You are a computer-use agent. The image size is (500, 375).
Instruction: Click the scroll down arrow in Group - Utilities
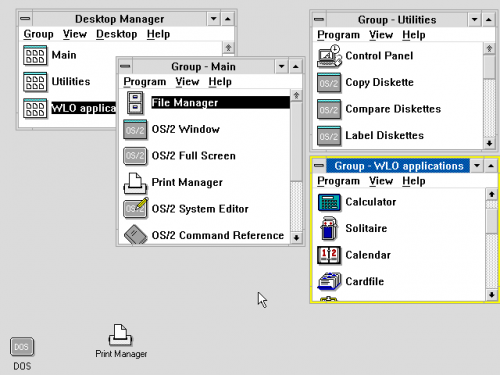point(489,143)
